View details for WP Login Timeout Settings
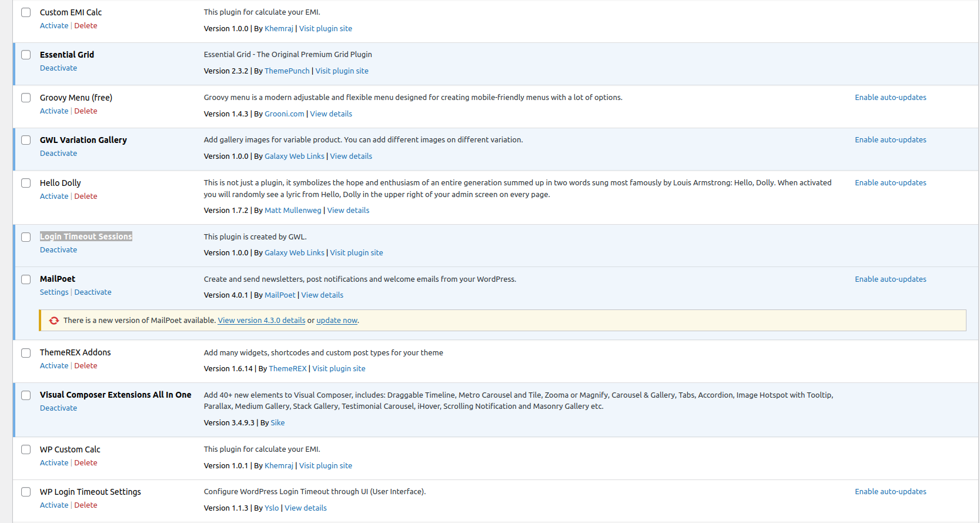This screenshot has height=523, width=980. [x=306, y=508]
